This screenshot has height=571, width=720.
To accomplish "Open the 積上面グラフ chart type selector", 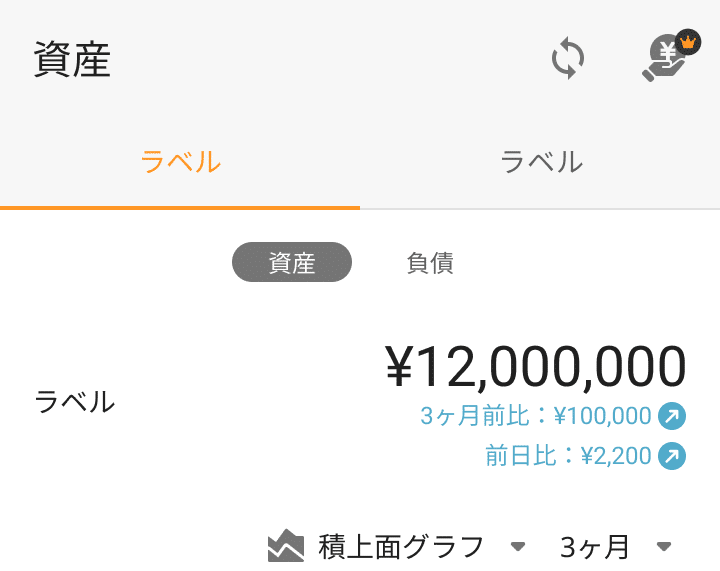I will pos(401,547).
